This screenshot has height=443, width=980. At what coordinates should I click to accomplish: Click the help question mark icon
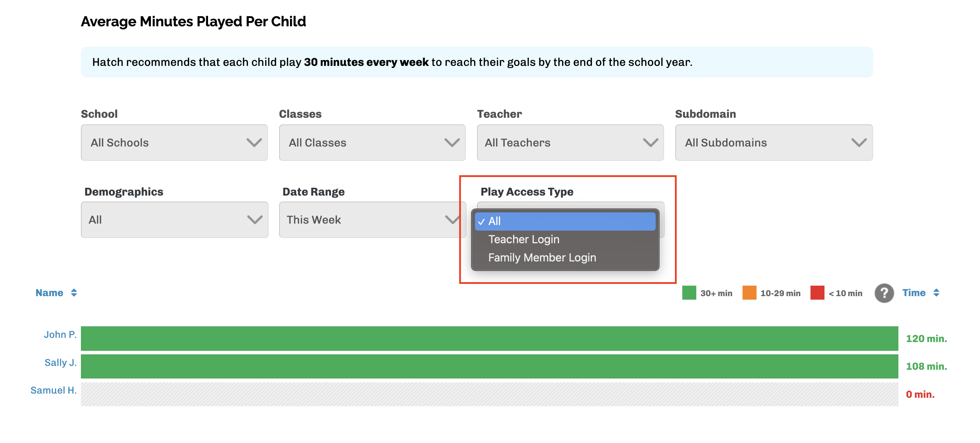tap(884, 293)
